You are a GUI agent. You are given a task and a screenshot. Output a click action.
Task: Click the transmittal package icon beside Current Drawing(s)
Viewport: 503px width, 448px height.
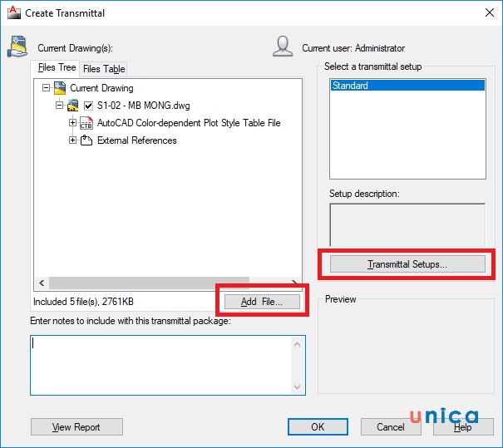pyautogui.click(x=17, y=47)
